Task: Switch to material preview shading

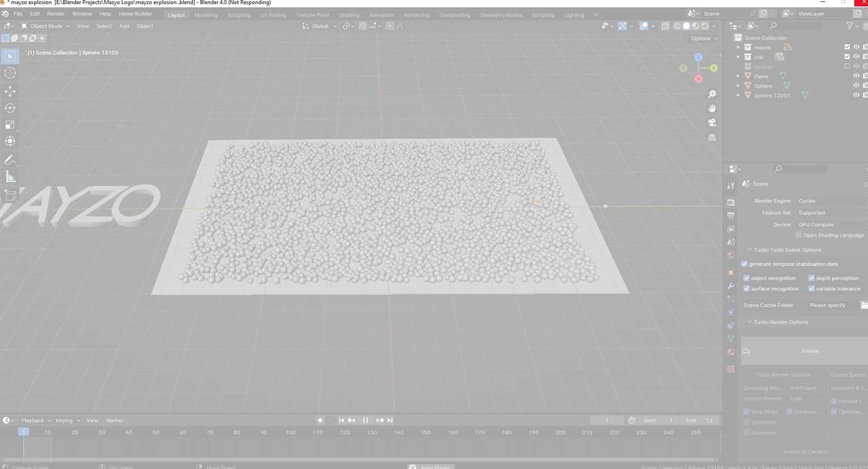Action: click(696, 26)
